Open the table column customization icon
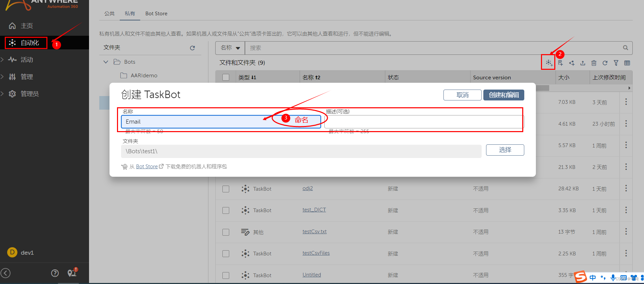Screen dimensions: 644x284 pyautogui.click(x=627, y=63)
